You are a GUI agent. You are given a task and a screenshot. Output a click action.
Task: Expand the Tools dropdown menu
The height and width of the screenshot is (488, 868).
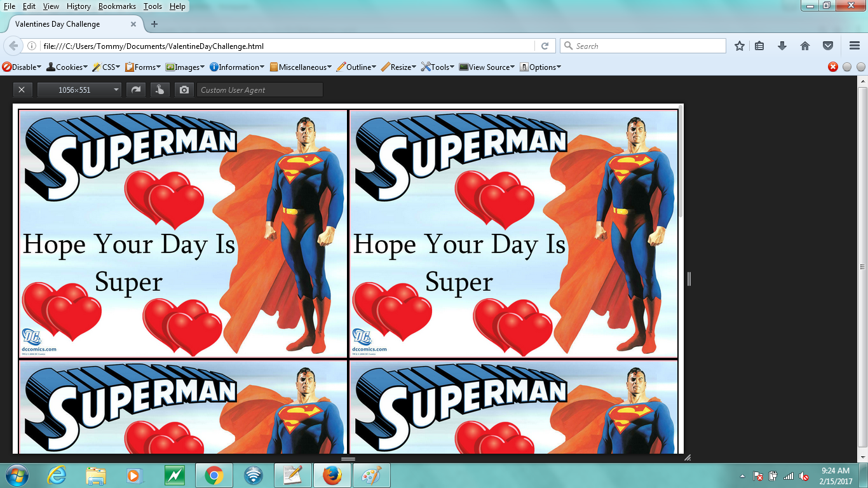tap(438, 67)
